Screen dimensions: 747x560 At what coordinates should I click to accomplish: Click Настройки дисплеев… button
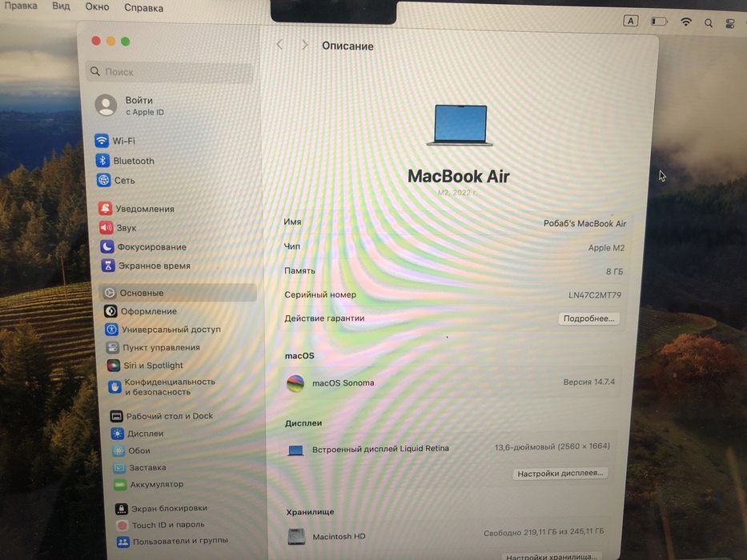(560, 474)
